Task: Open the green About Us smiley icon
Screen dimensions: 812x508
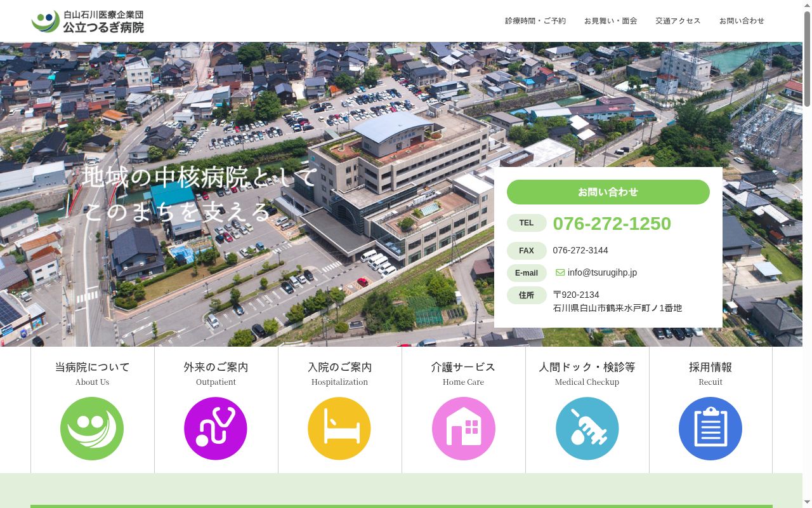Action: click(x=92, y=429)
